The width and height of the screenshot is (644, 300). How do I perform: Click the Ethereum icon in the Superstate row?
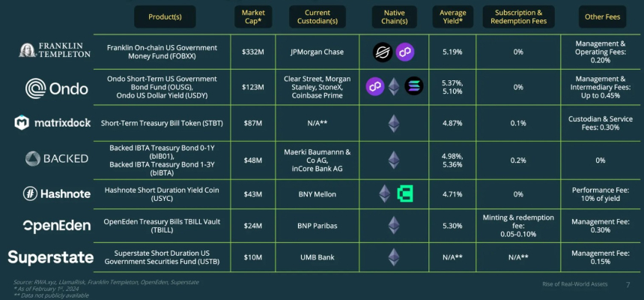[x=394, y=257]
